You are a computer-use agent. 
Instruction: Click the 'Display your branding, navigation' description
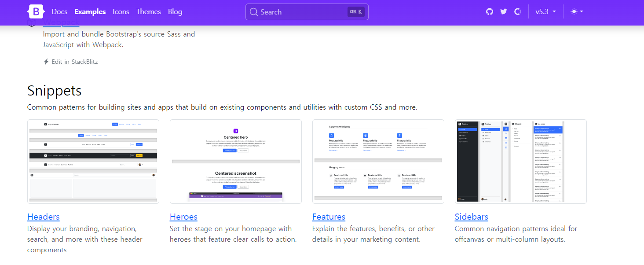tap(85, 239)
